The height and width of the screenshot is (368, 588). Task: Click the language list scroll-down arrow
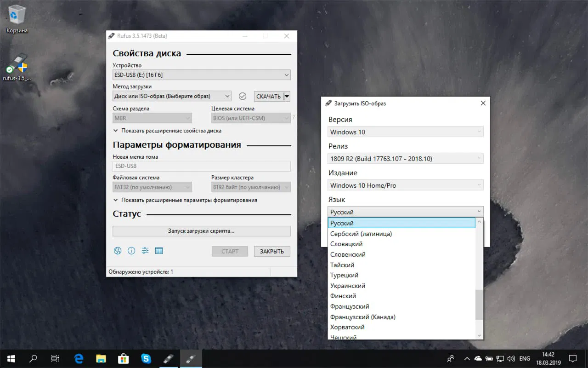pos(479,335)
